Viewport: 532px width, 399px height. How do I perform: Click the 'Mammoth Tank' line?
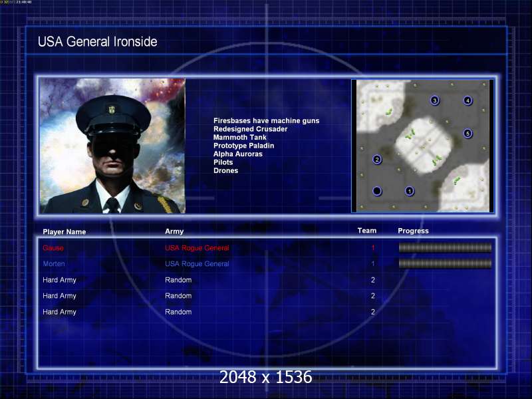click(240, 138)
